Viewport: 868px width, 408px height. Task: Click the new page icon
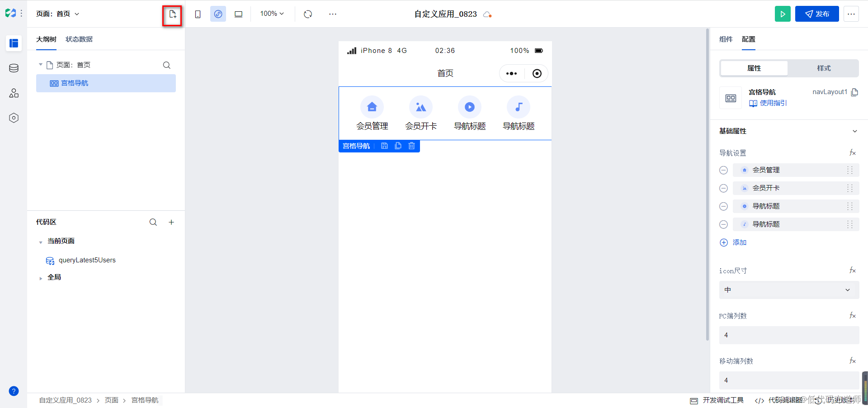(x=172, y=14)
